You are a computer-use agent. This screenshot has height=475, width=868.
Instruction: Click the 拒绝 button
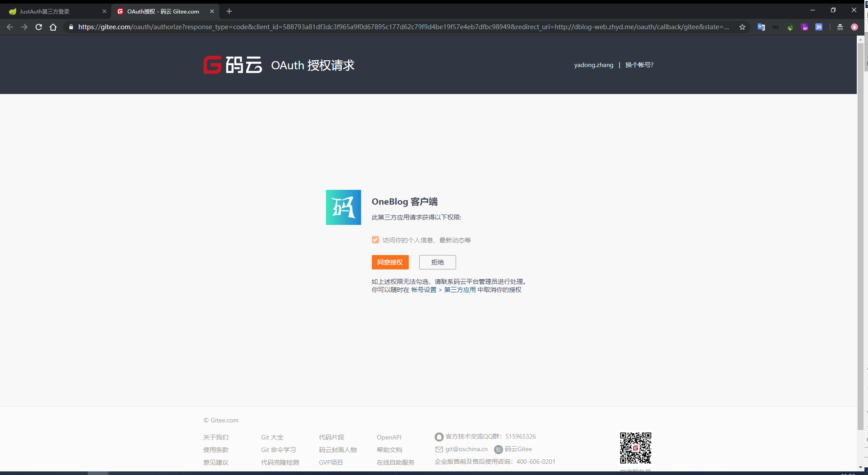(437, 262)
